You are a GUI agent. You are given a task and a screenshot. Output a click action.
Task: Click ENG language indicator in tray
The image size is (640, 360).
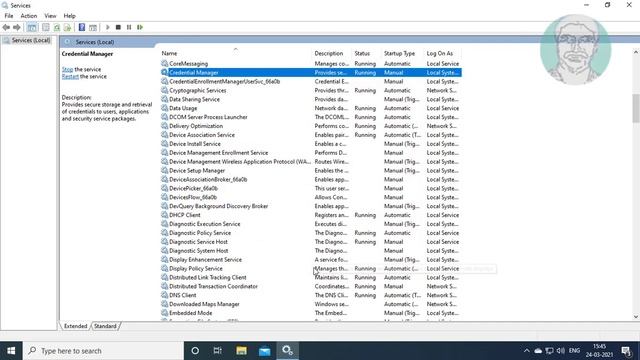coord(574,351)
